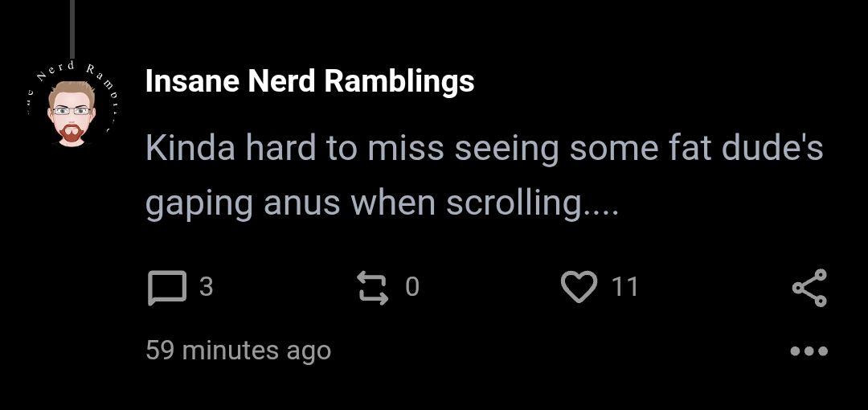The height and width of the screenshot is (410, 868).
Task: Repost using the looping arrows icon
Action: [371, 288]
